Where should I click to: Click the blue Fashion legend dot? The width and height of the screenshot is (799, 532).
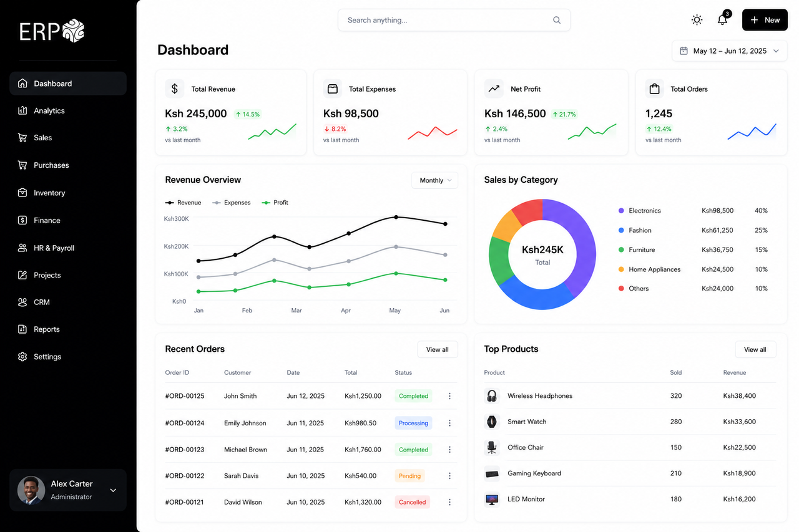621,230
